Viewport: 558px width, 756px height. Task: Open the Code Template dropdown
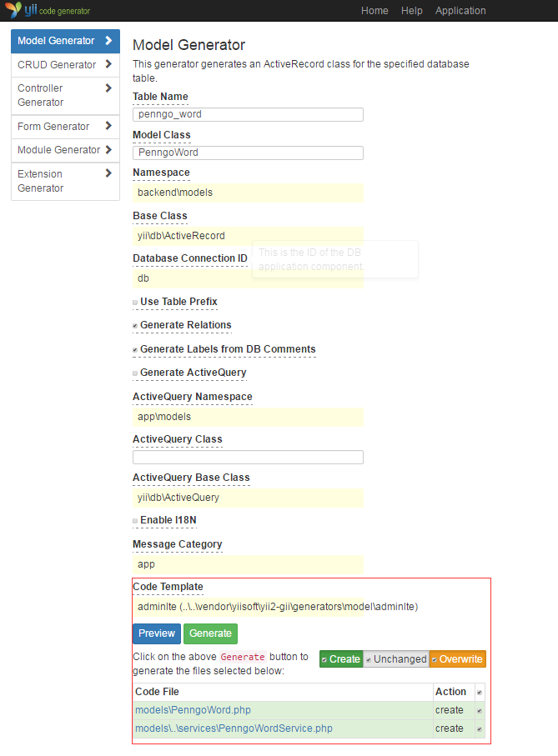[x=248, y=607]
